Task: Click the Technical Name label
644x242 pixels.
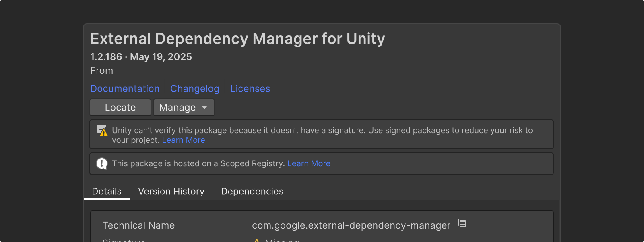Action: click(x=138, y=225)
